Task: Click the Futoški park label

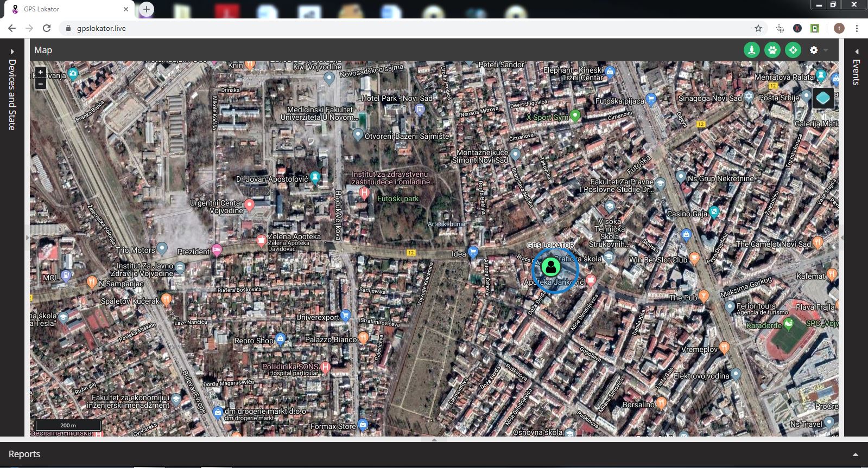Action: 398,198
